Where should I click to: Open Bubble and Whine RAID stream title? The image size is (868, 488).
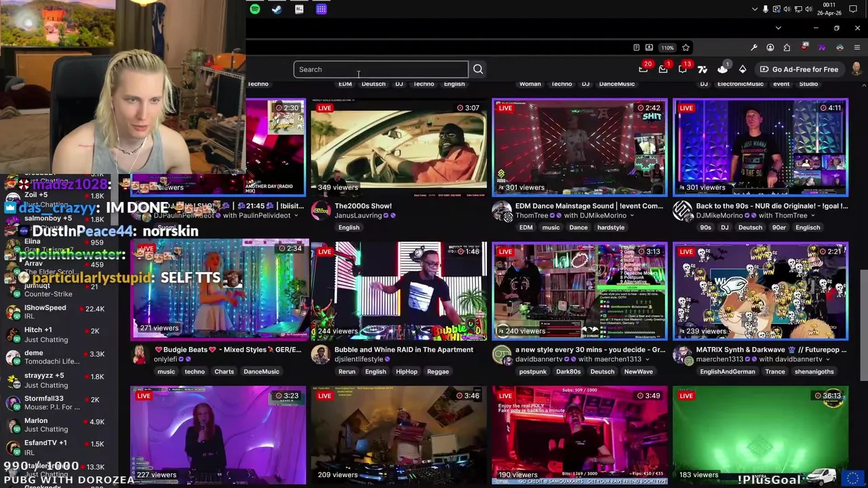click(x=403, y=350)
